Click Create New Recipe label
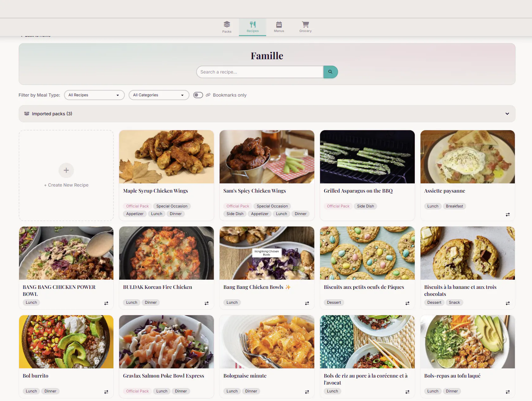 click(66, 185)
